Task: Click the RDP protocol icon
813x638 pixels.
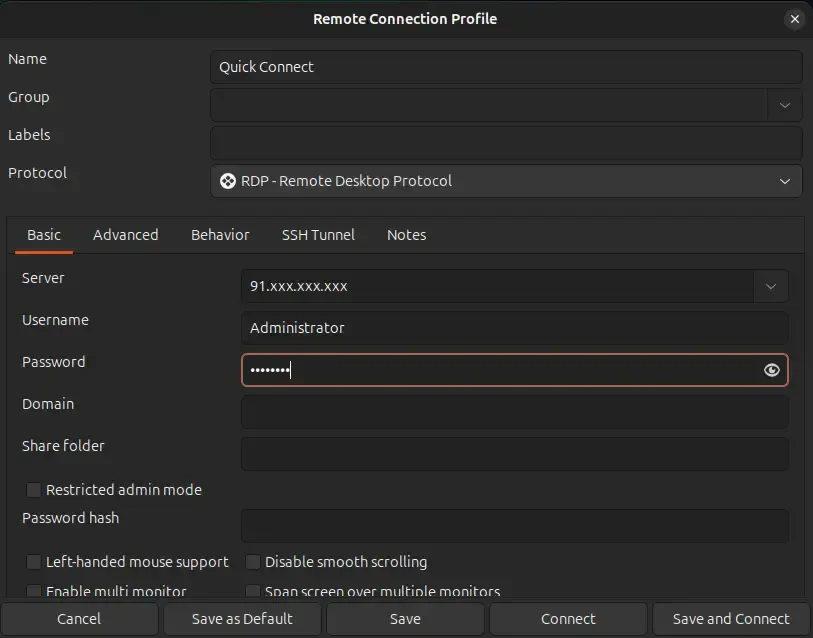Action: point(228,181)
